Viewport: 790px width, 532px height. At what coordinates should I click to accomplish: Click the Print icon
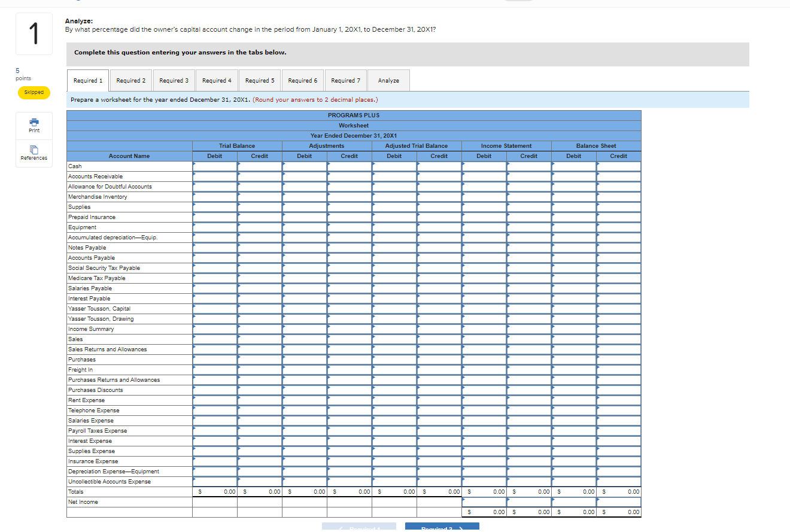pyautogui.click(x=34, y=125)
